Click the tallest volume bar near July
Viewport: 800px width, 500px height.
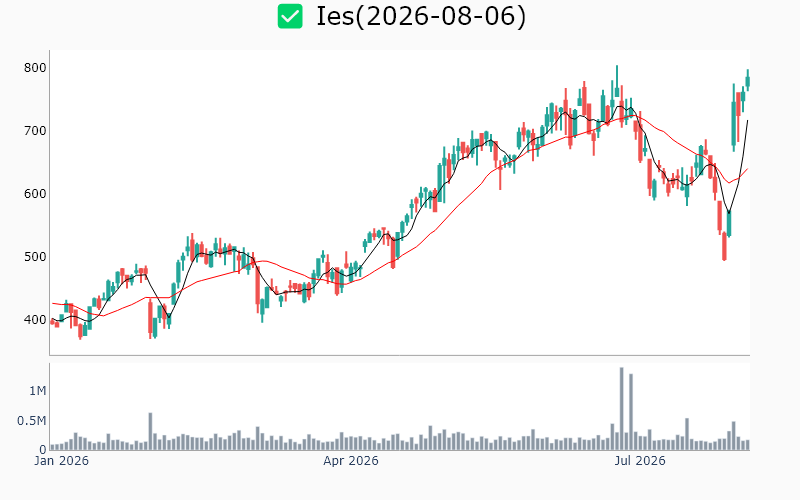pos(621,409)
